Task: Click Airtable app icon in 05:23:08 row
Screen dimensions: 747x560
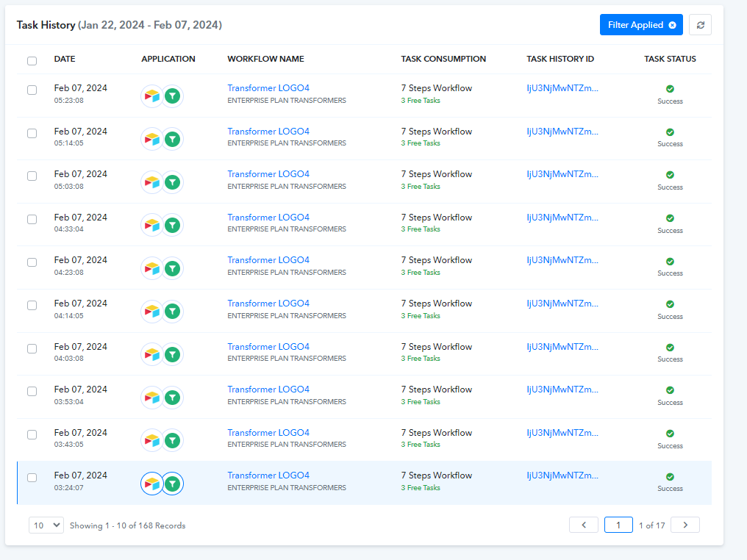Action: click(152, 96)
